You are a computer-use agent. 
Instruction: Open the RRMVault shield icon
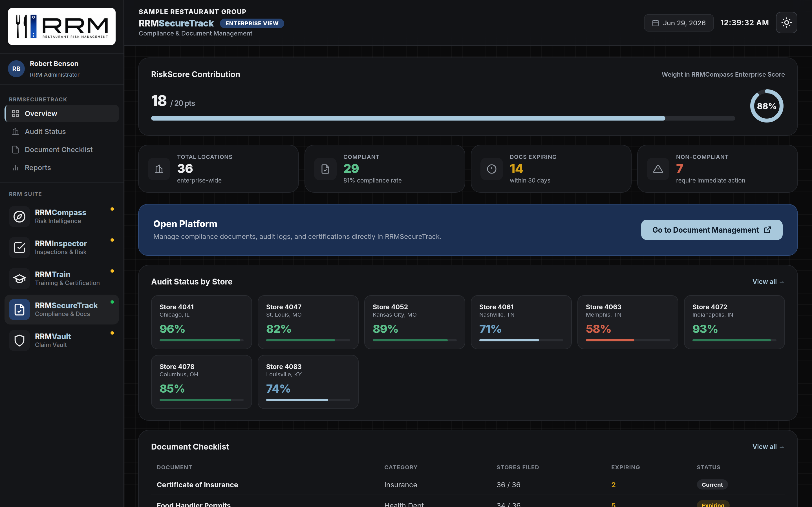[19, 340]
